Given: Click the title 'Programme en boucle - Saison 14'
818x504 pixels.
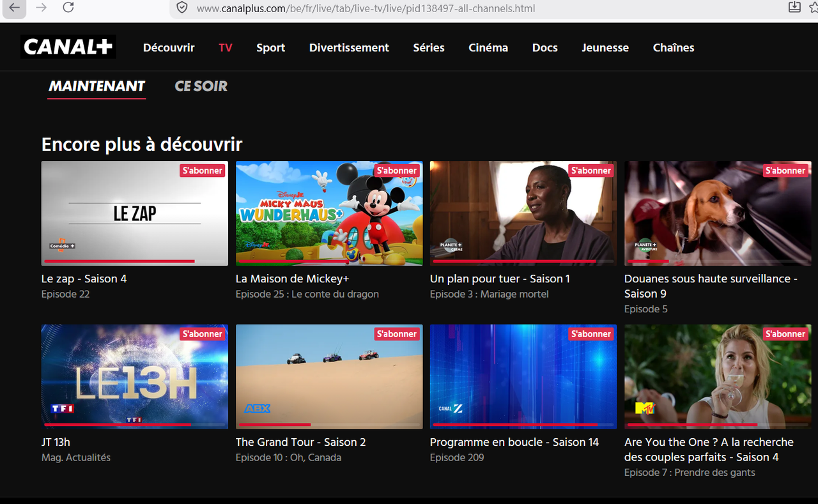Looking at the screenshot, I should pos(514,443).
